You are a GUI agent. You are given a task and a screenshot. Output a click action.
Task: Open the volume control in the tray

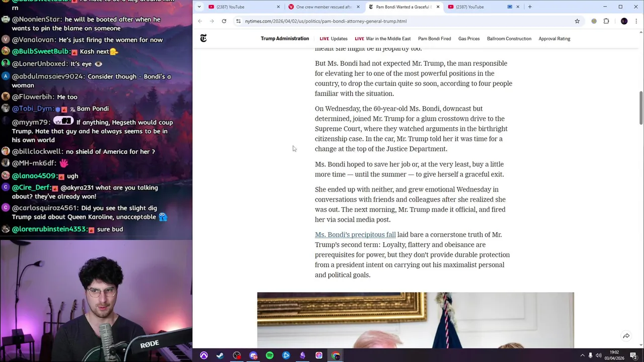599,355
